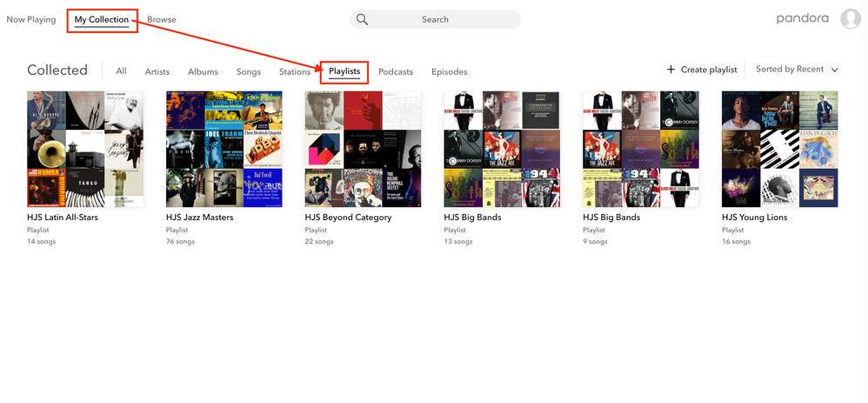868x403 pixels.
Task: Expand the Sorted by Recent dropdown
Action: (797, 70)
